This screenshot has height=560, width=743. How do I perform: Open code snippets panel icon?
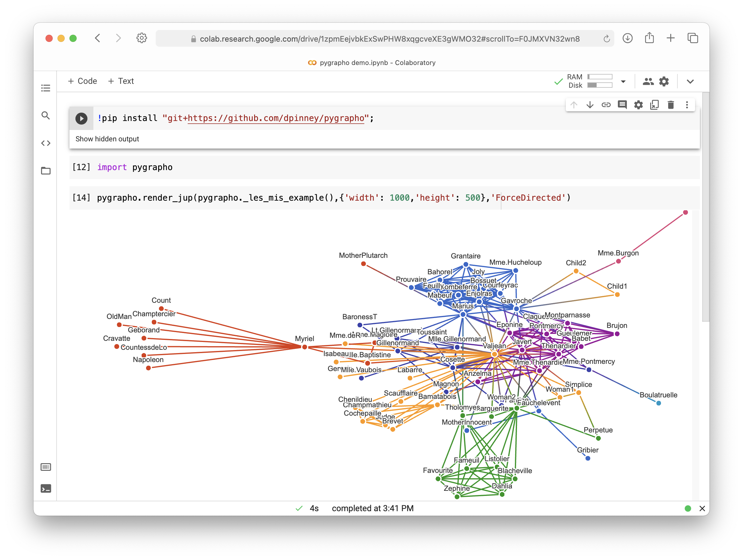(46, 143)
